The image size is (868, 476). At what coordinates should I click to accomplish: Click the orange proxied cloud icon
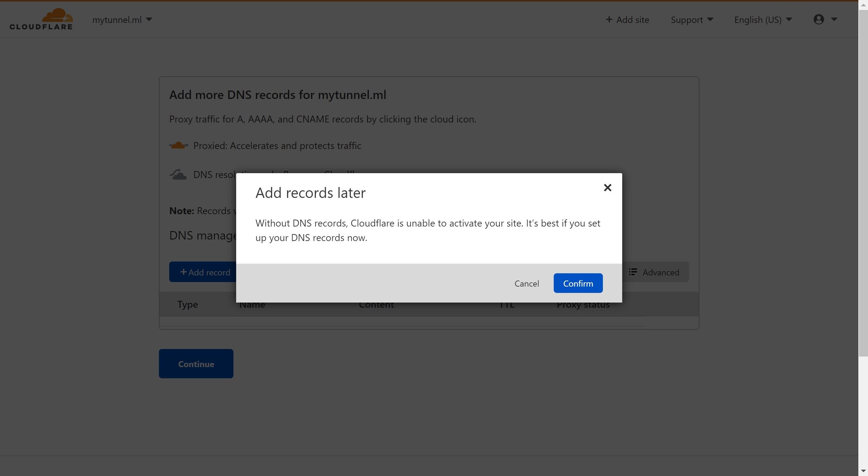pyautogui.click(x=179, y=146)
